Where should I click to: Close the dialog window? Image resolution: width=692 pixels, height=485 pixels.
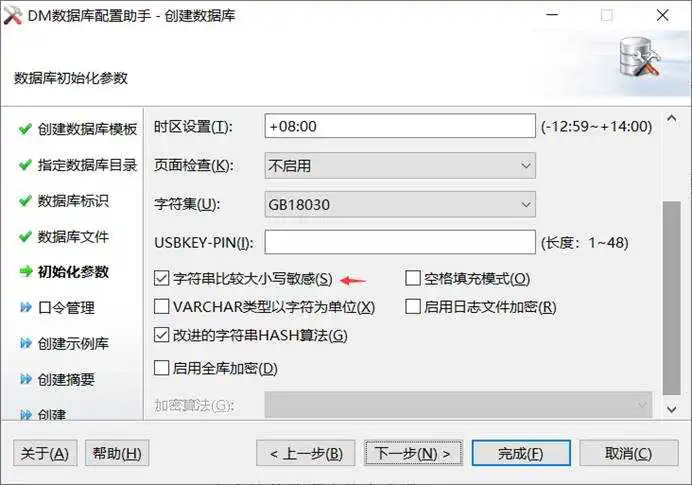click(x=662, y=15)
